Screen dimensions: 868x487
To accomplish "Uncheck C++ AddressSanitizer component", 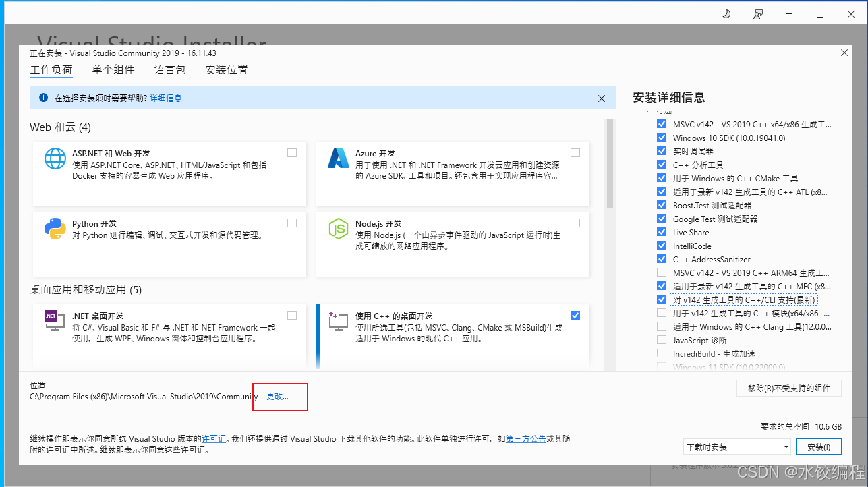I will coord(661,259).
